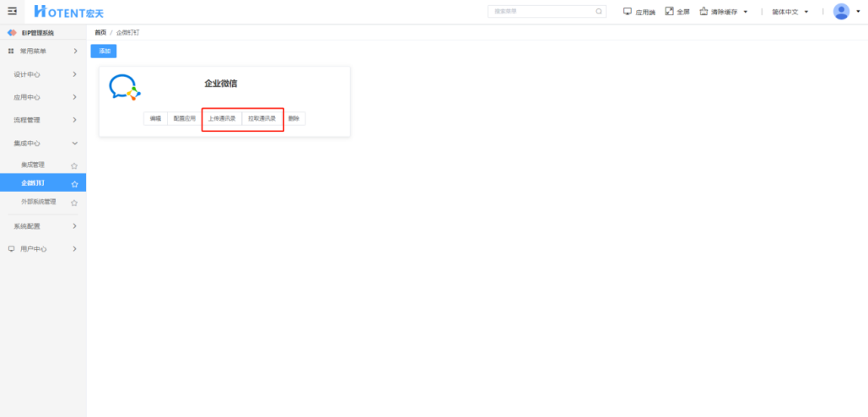
Task: Focus the 搜索菜单 search field
Action: tap(547, 11)
